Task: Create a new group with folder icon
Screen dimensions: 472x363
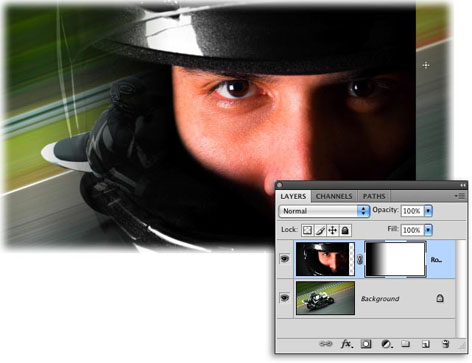Action: tap(405, 344)
